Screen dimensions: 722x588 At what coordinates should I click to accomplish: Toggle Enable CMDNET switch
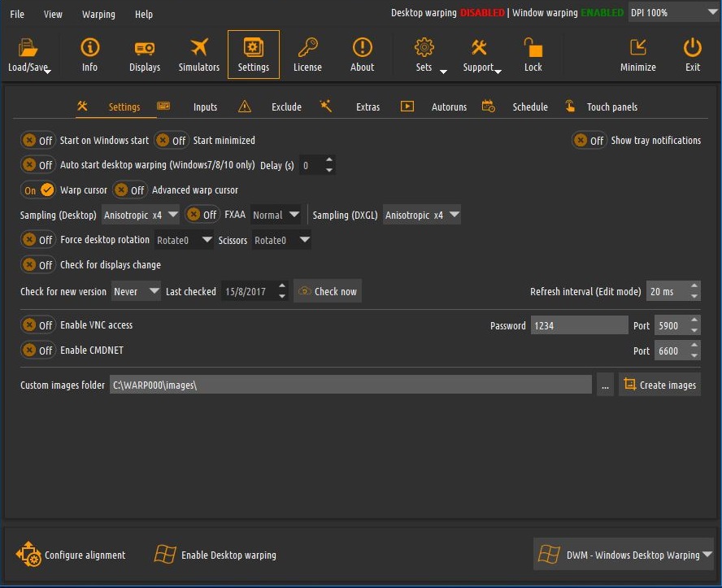pyautogui.click(x=37, y=350)
